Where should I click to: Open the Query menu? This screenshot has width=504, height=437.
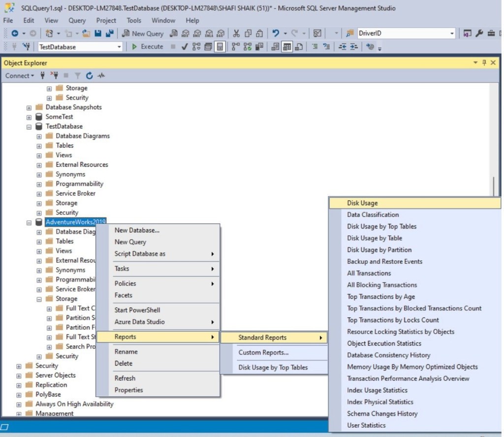[x=77, y=21]
